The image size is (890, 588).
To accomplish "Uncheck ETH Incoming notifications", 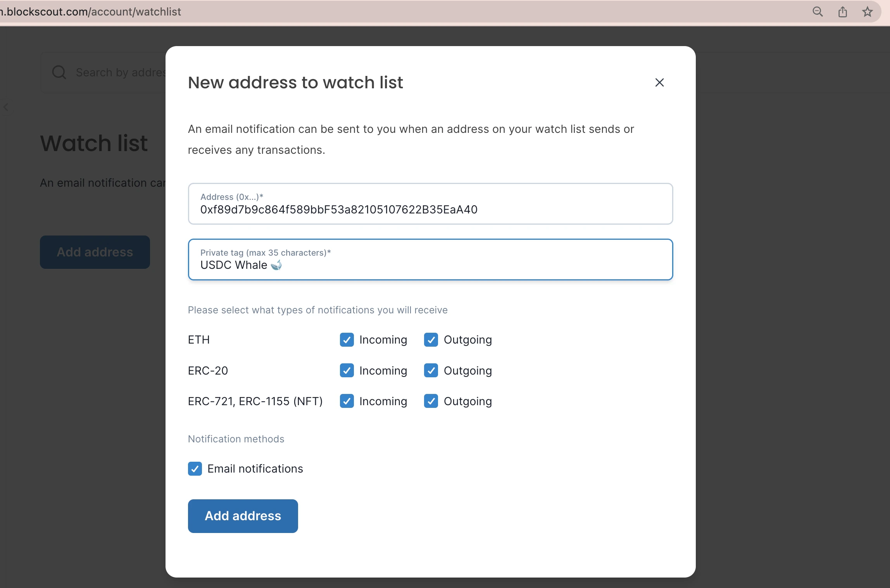I will click(x=347, y=340).
